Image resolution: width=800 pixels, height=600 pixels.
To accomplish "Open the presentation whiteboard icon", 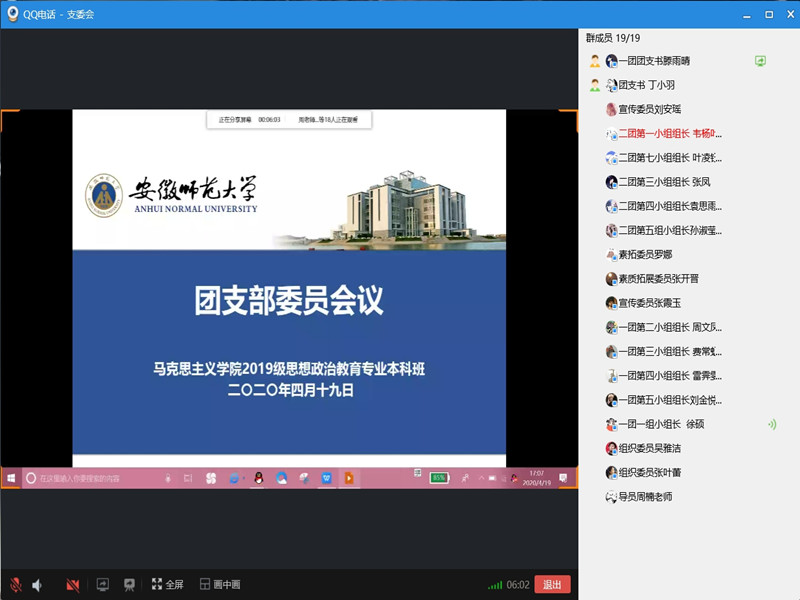I will 129,585.
